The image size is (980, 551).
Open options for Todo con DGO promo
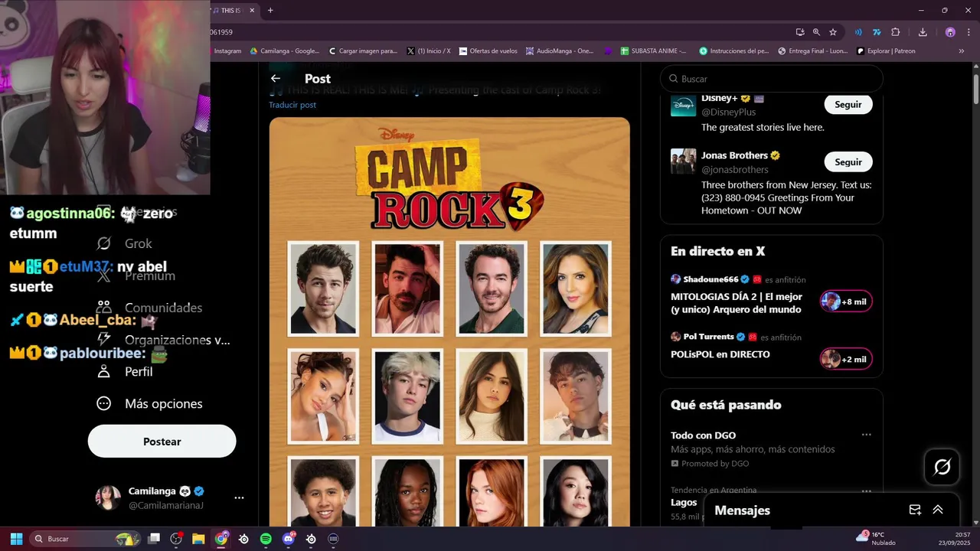coord(866,435)
